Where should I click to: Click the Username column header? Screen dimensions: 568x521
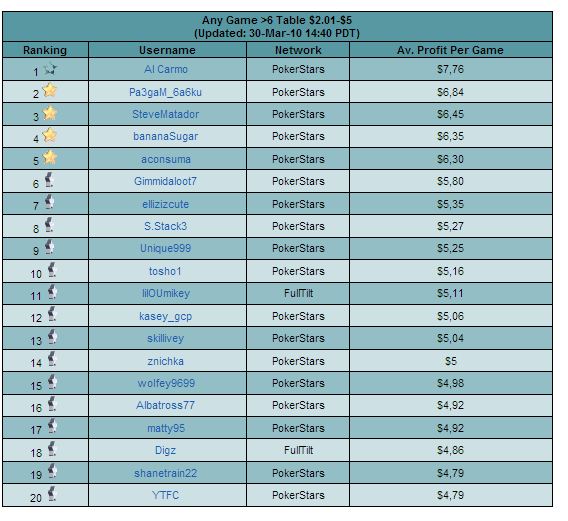(x=167, y=50)
